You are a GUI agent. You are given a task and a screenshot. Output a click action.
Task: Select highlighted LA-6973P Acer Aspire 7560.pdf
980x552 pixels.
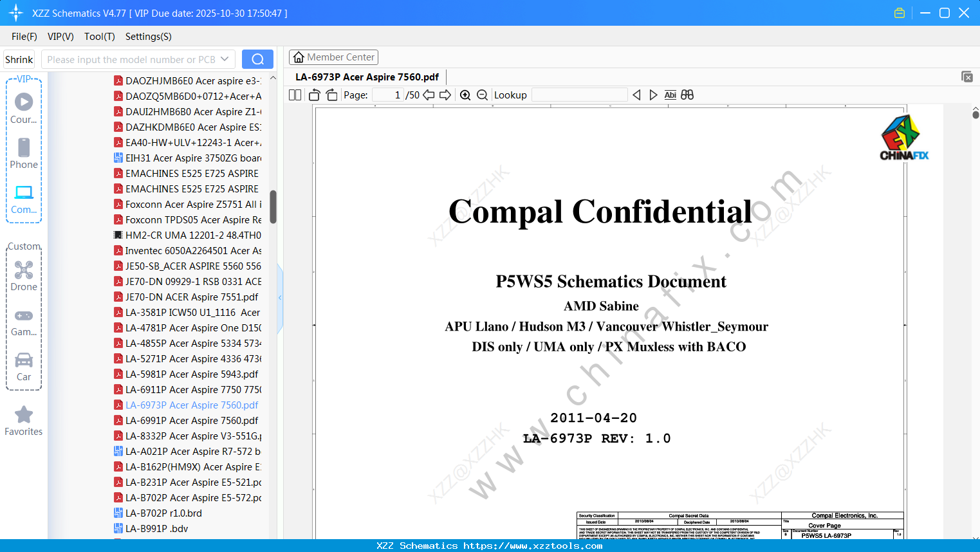187,405
